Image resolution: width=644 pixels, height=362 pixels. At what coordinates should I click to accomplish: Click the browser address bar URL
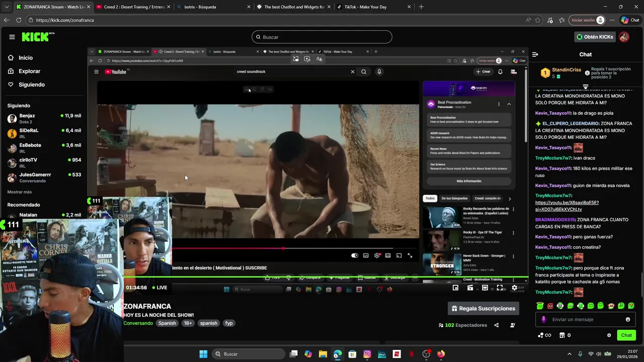[x=65, y=20]
